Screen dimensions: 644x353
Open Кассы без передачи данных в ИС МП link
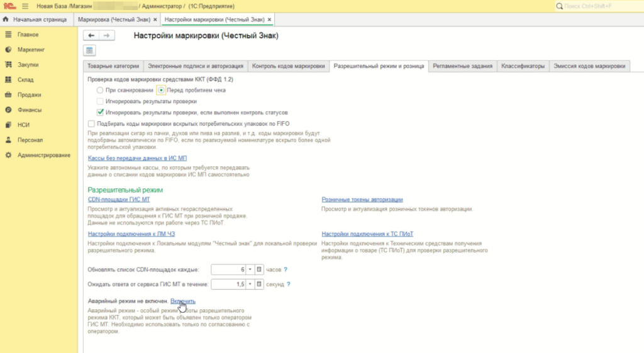pyautogui.click(x=137, y=158)
